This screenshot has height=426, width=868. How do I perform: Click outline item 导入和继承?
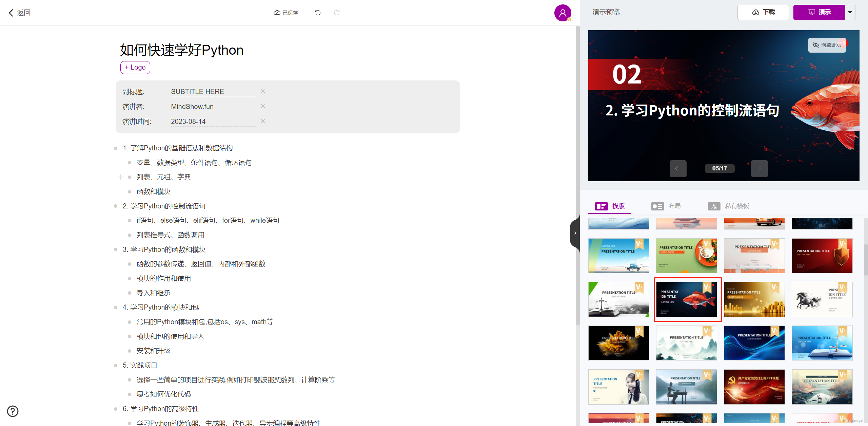pyautogui.click(x=154, y=293)
